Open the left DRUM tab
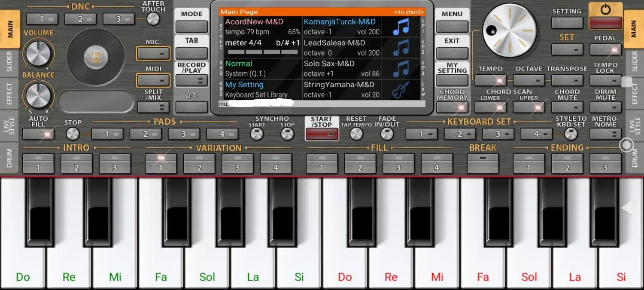This screenshot has height=290, width=644. point(9,158)
